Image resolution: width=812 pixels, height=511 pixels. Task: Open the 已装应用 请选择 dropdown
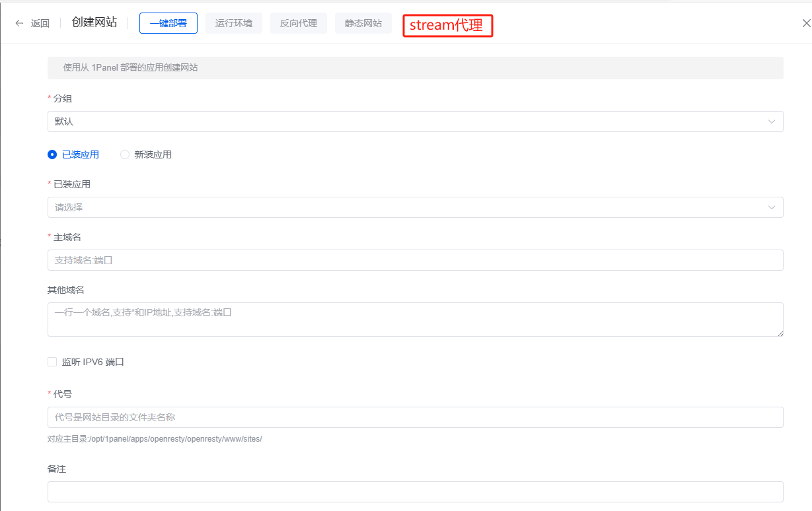coord(416,207)
